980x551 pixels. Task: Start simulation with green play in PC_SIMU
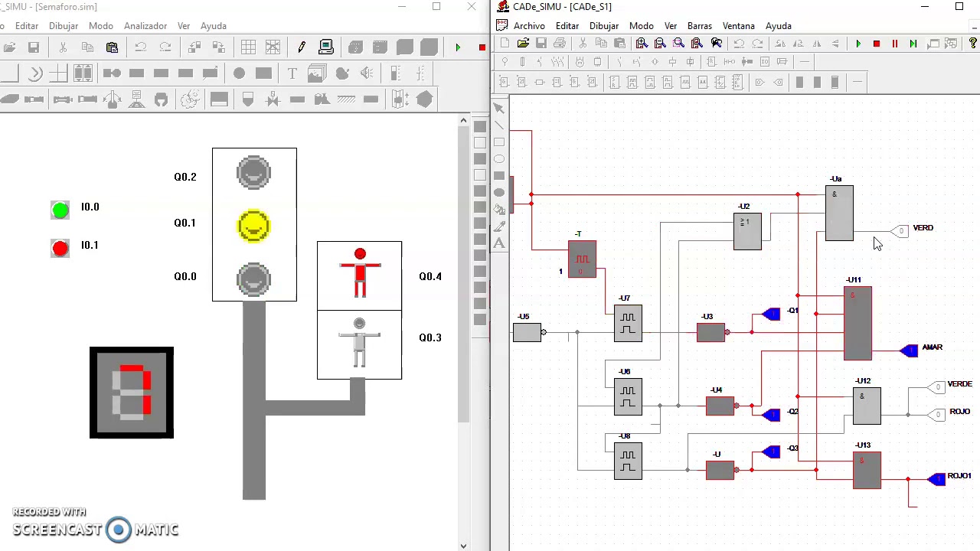[x=458, y=47]
